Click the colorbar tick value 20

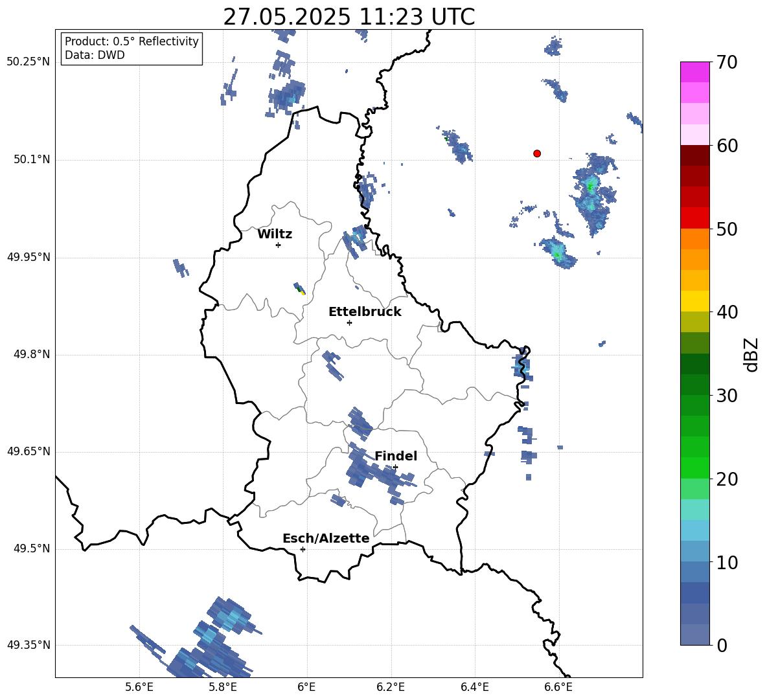727,479
